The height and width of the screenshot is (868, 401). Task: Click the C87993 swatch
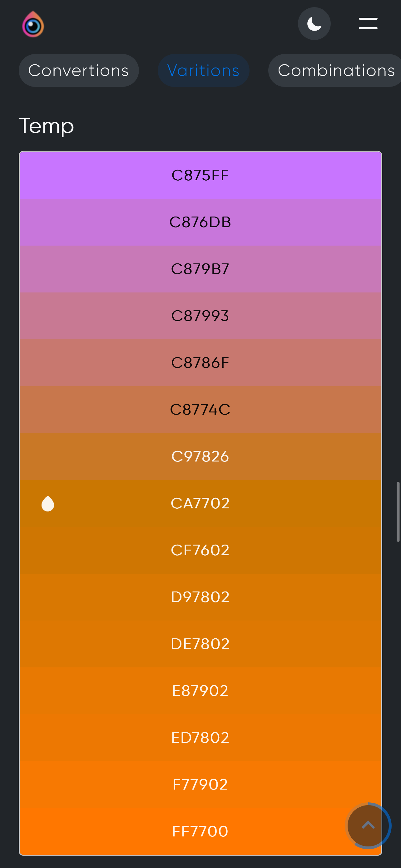(200, 316)
